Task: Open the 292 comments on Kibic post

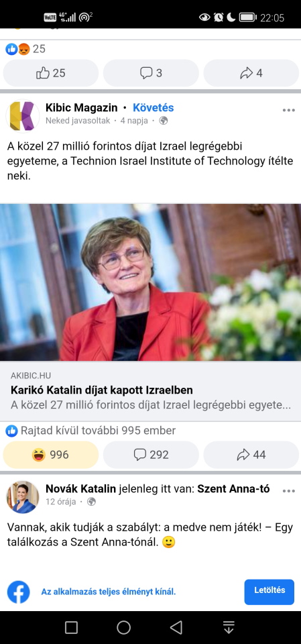Action: pyautogui.click(x=151, y=455)
